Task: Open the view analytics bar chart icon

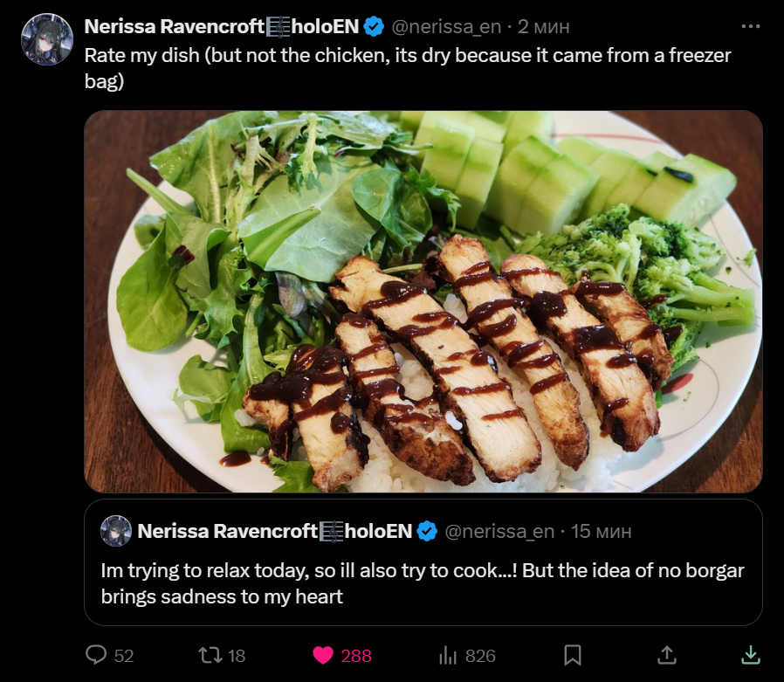Action: coord(448,655)
